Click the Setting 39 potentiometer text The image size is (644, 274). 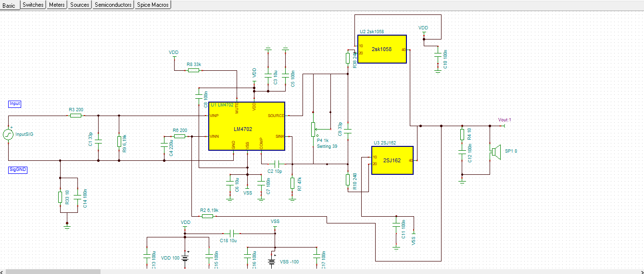(x=328, y=146)
